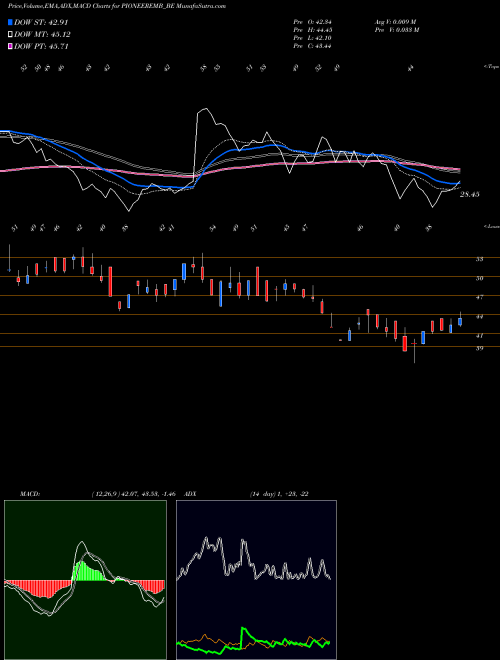Select the 'DOW MT: 45.12' legend label
500x660 pixels.
click(x=42, y=35)
